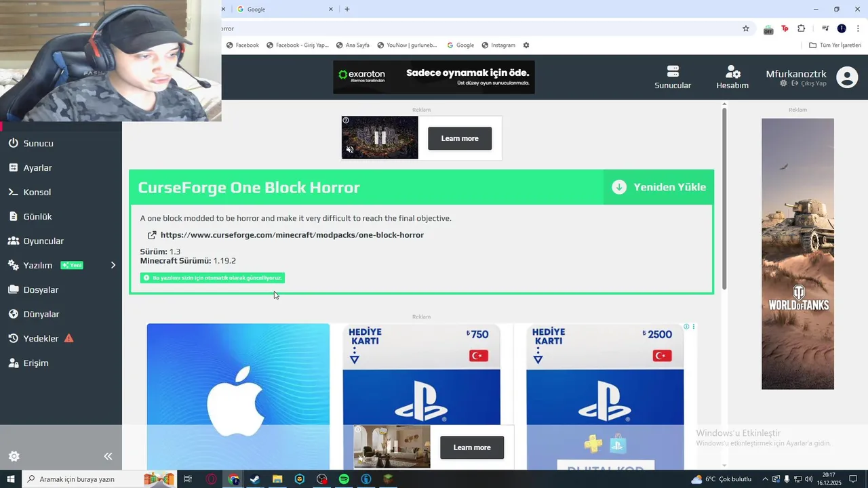Open the Extensions puzzle icon

pyautogui.click(x=802, y=28)
